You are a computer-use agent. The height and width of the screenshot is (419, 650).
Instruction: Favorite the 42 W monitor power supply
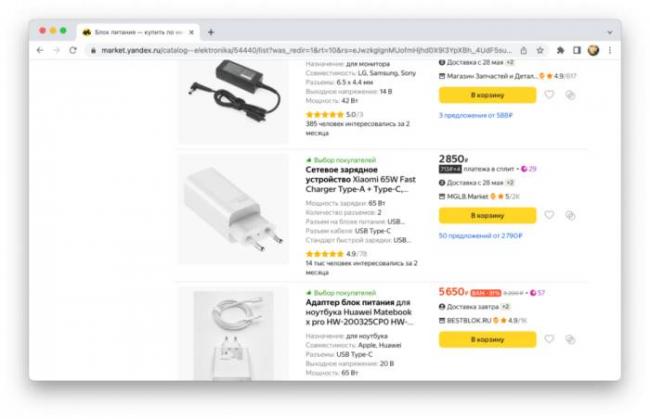(549, 95)
